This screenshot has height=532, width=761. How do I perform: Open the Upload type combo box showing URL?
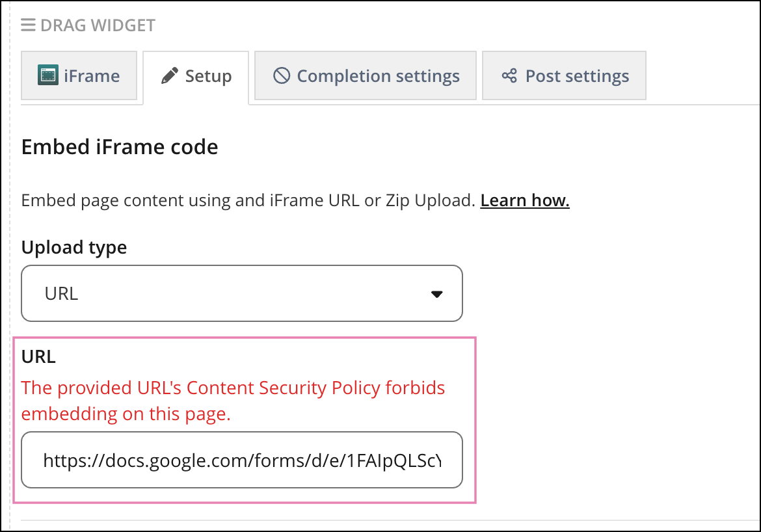[x=242, y=293]
